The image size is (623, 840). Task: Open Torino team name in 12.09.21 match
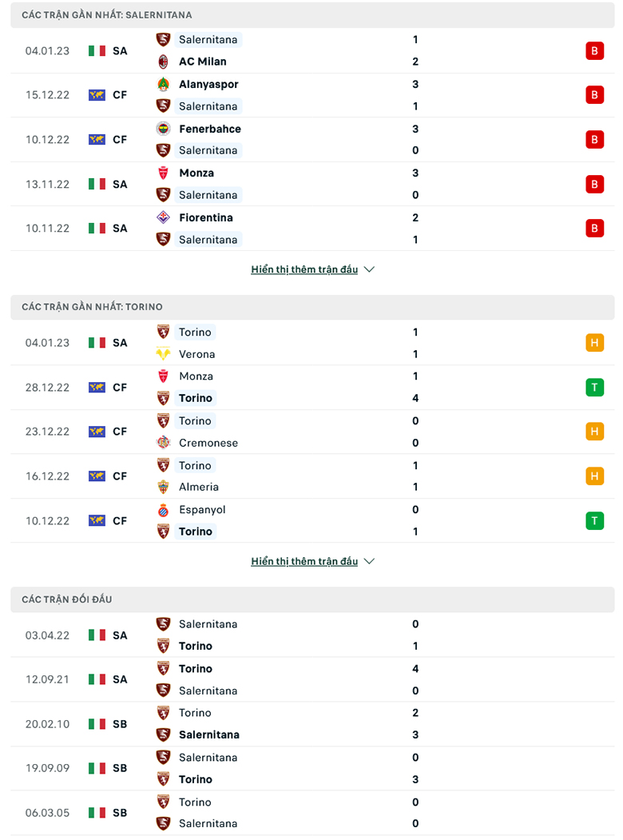pos(196,668)
